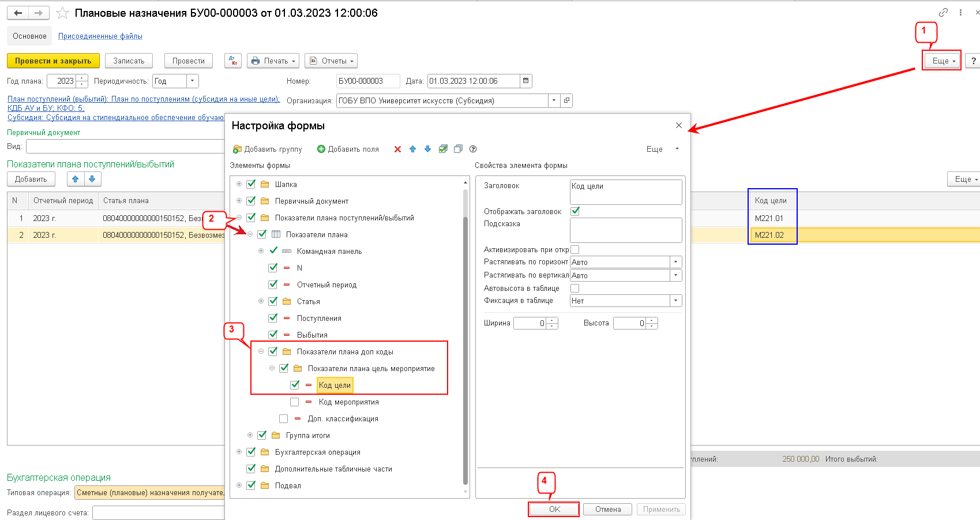This screenshot has width=980, height=520.
Task: Collapse Показатели плана доп коды node
Action: coord(261,351)
